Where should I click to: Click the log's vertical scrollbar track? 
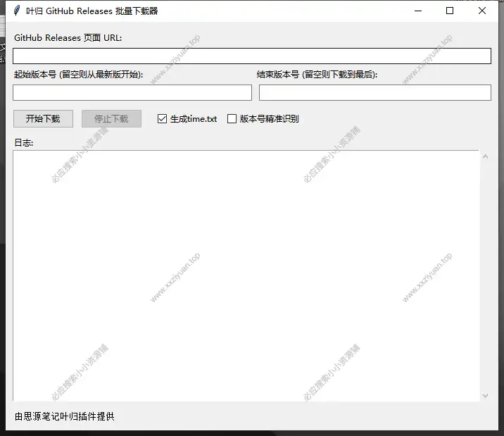click(x=484, y=275)
